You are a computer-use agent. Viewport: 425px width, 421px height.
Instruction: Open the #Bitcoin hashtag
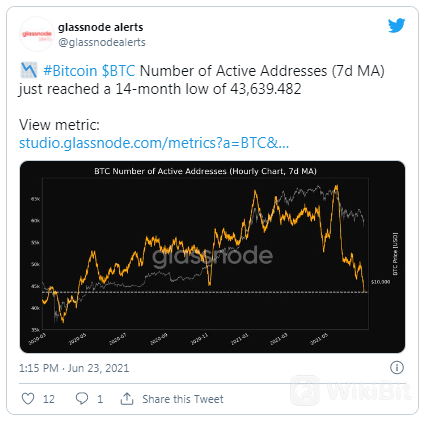tap(70, 71)
